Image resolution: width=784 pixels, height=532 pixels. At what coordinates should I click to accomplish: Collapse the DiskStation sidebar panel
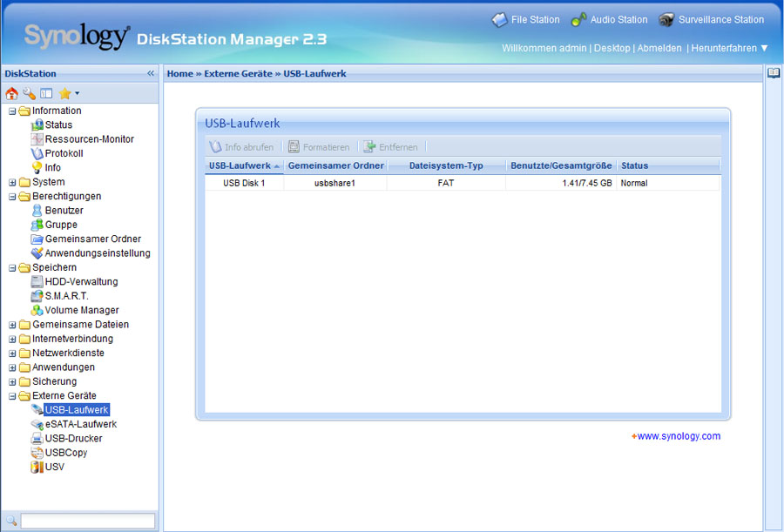coord(151,73)
